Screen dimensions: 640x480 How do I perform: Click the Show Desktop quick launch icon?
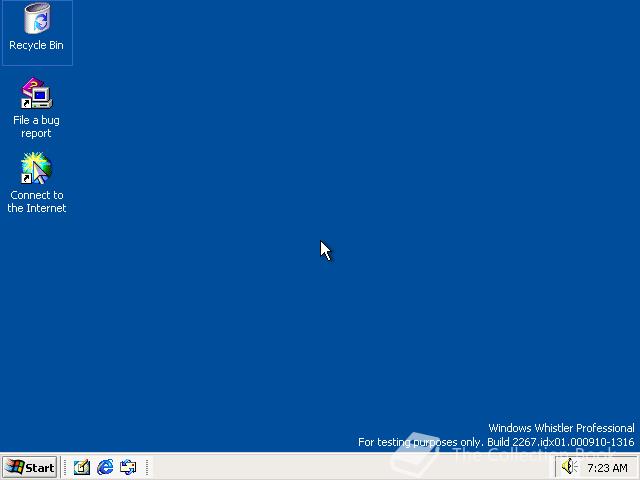click(82, 467)
